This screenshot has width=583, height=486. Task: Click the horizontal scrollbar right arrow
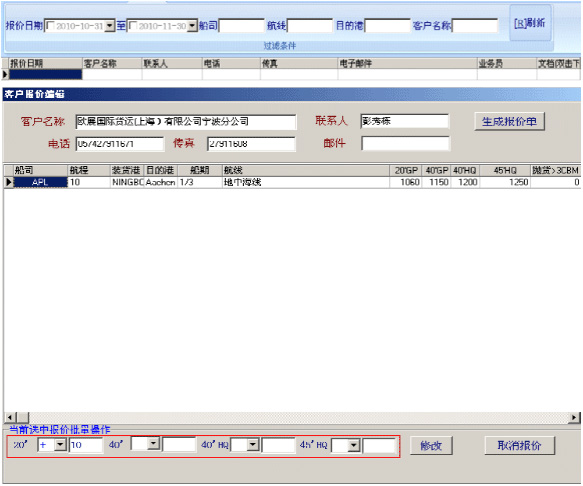(x=575, y=418)
